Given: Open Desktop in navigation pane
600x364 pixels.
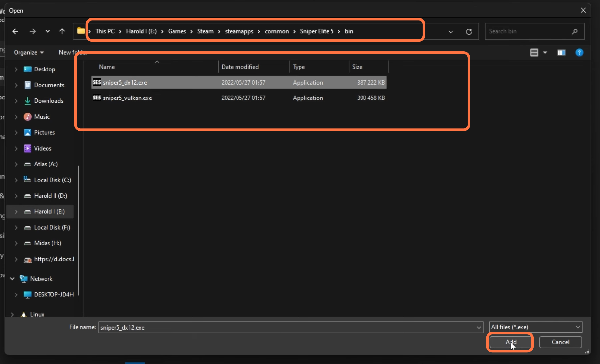Looking at the screenshot, I should click(x=45, y=69).
